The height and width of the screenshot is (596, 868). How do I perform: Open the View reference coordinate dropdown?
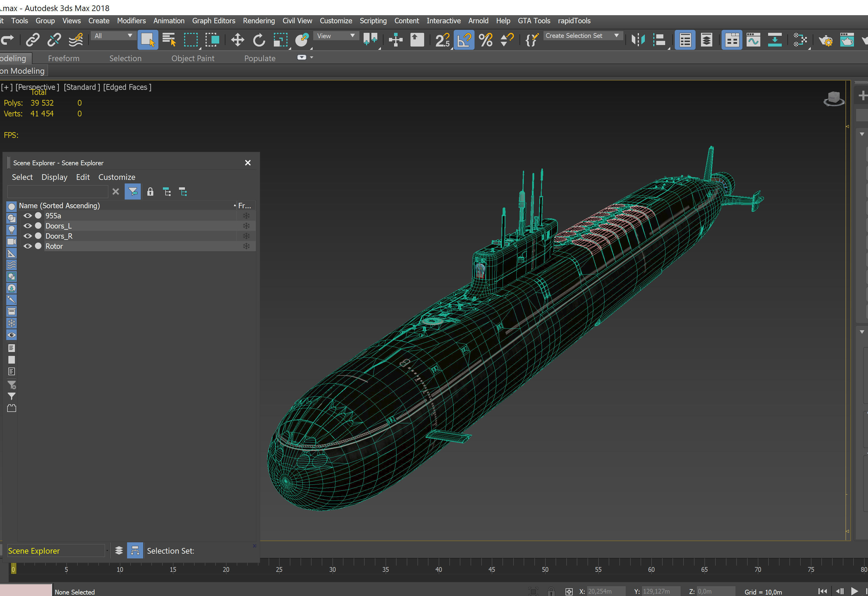pyautogui.click(x=335, y=36)
